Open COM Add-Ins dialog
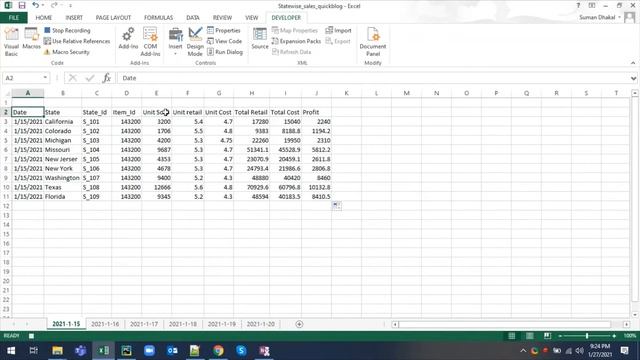640x360 pixels. click(150, 42)
